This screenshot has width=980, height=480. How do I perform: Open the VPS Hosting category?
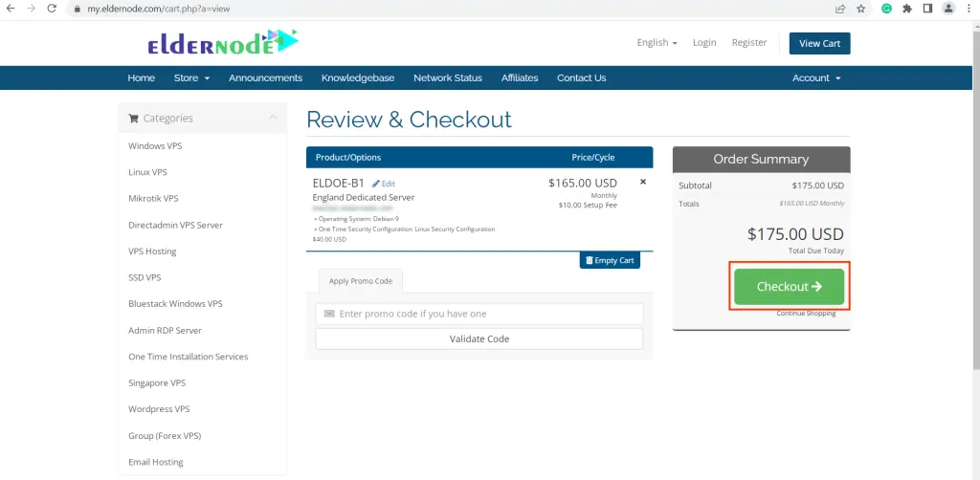click(152, 251)
